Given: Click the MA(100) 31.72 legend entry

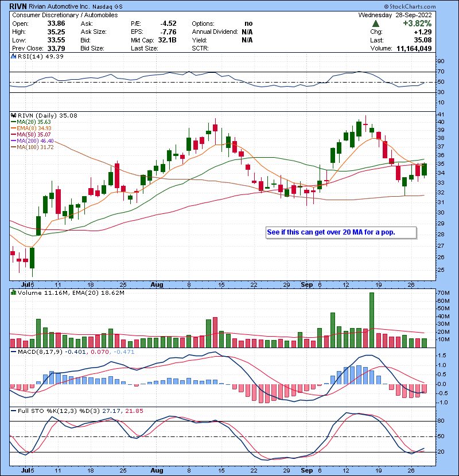Looking at the screenshot, I should 32,147.
